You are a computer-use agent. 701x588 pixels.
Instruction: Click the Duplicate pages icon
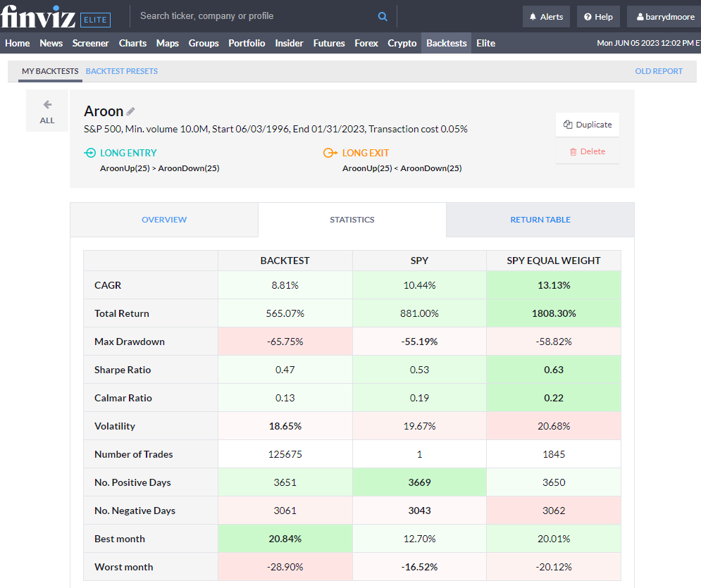tap(567, 124)
